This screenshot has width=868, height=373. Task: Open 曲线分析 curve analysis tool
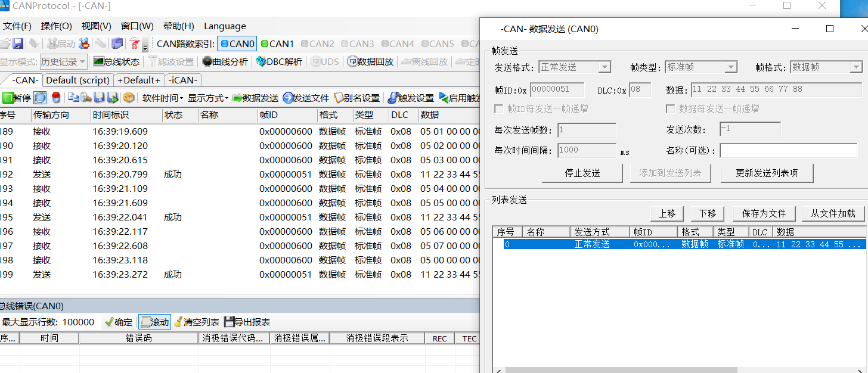[x=225, y=61]
